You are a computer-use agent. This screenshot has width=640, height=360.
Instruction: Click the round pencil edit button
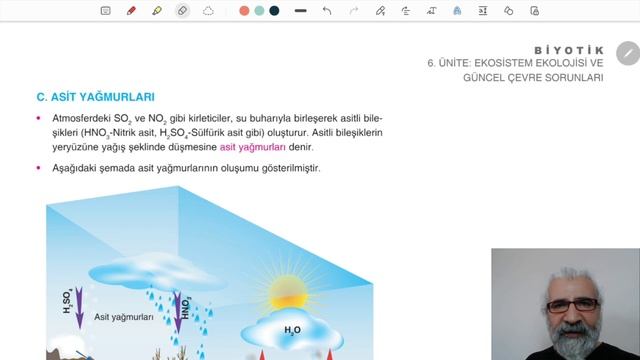pyautogui.click(x=628, y=53)
